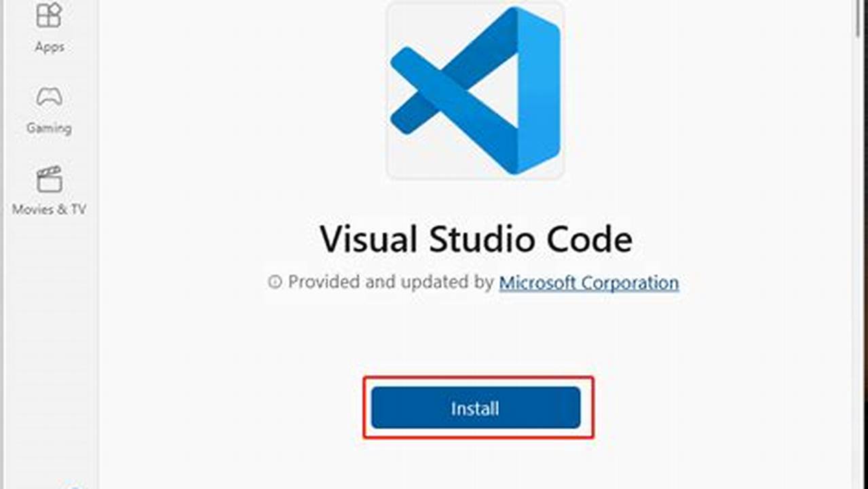
Task: Navigate to Movies & TV via its label
Action: point(49,209)
